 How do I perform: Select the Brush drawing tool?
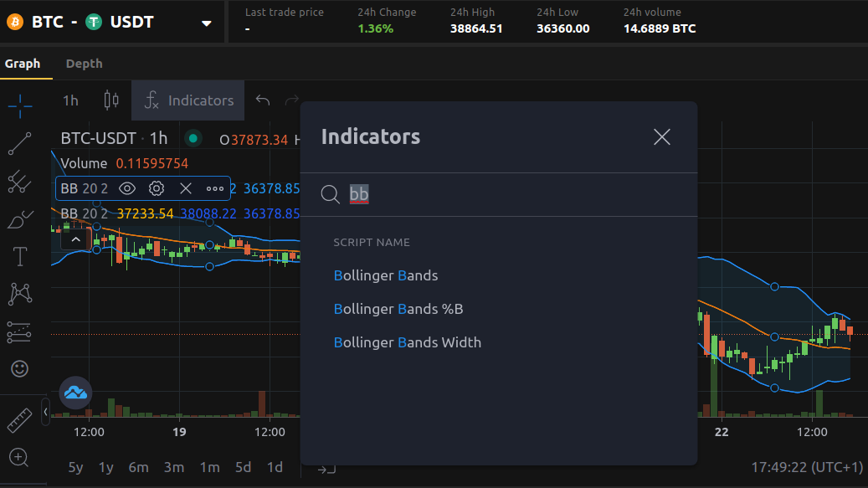(18, 219)
